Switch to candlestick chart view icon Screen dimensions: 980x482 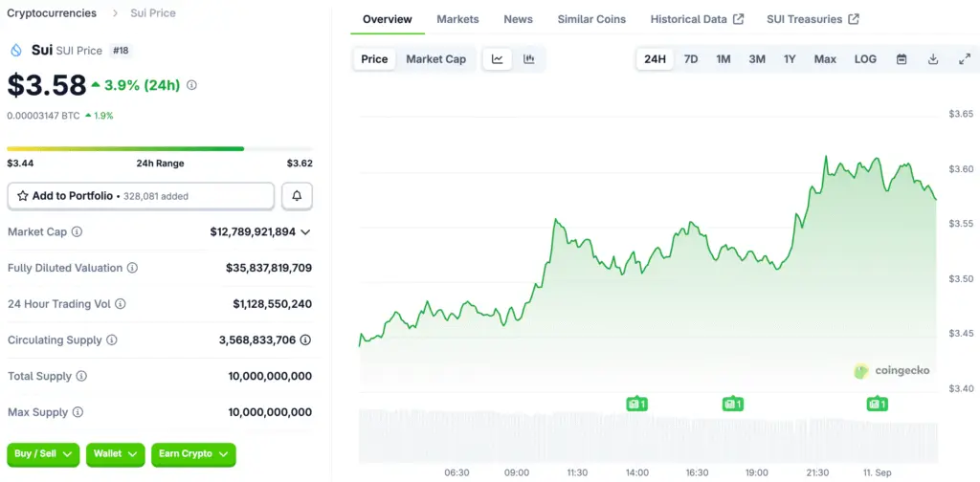pos(529,59)
